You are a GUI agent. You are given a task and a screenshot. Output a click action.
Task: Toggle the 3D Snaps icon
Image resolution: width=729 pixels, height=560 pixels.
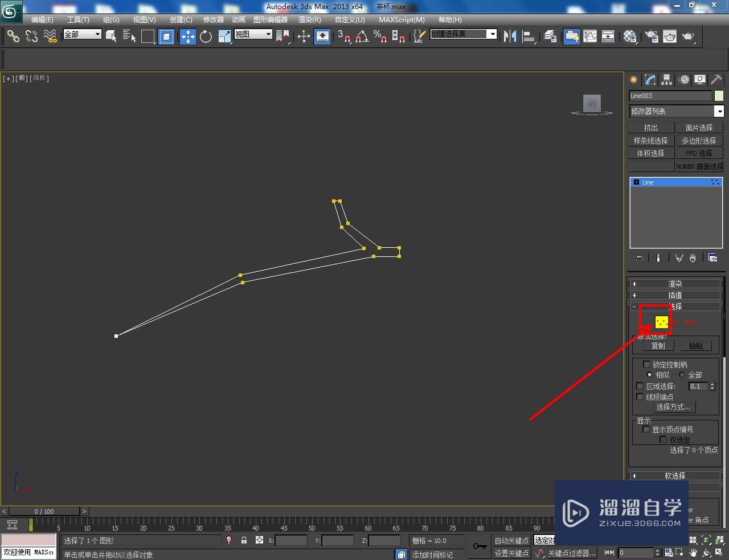[x=343, y=36]
